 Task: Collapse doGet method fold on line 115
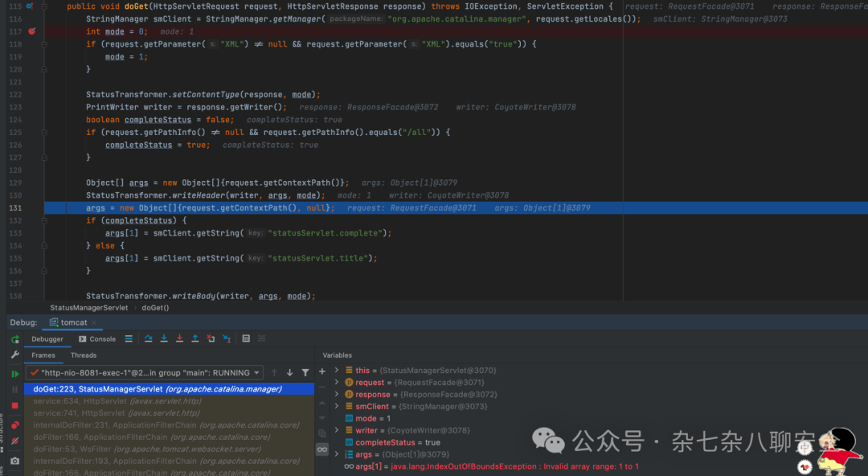coord(44,6)
